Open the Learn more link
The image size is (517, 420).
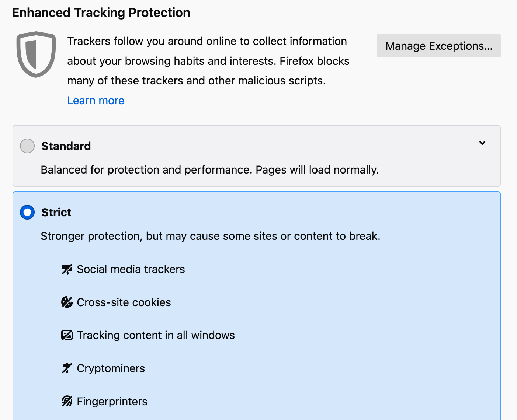[x=96, y=100]
